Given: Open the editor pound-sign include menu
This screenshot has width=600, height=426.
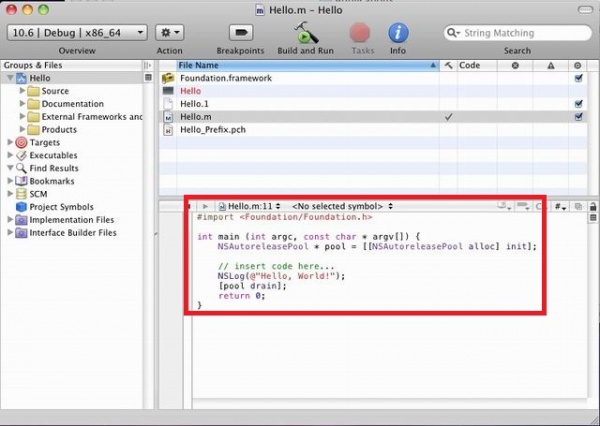Looking at the screenshot, I should [x=560, y=206].
